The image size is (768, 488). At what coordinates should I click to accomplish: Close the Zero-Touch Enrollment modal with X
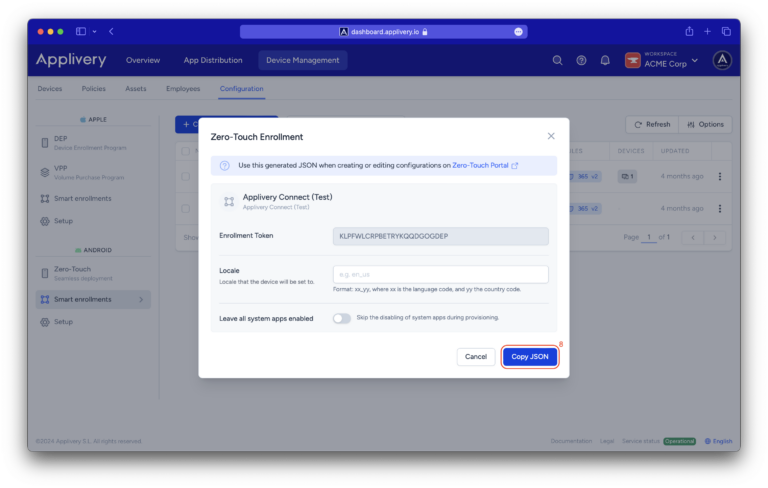[x=551, y=136]
